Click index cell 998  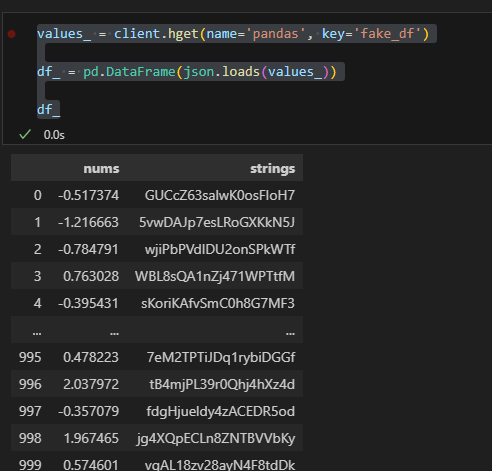(x=30, y=438)
